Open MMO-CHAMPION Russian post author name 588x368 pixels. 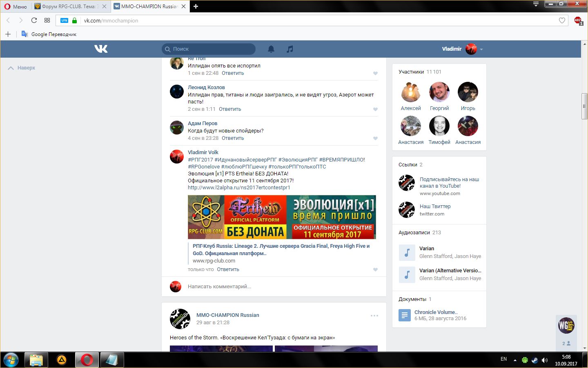[x=228, y=315]
